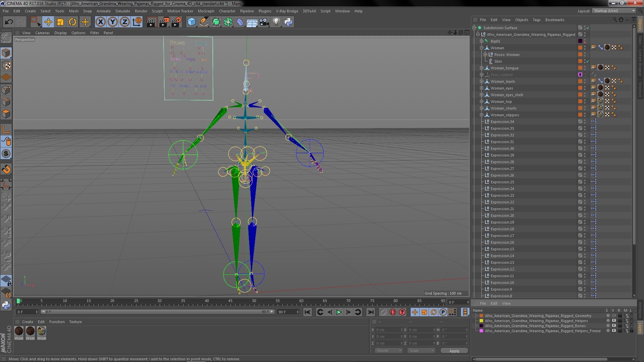Toggle Z axis lock
Image resolution: width=644 pixels, height=362 pixels.
click(125, 22)
